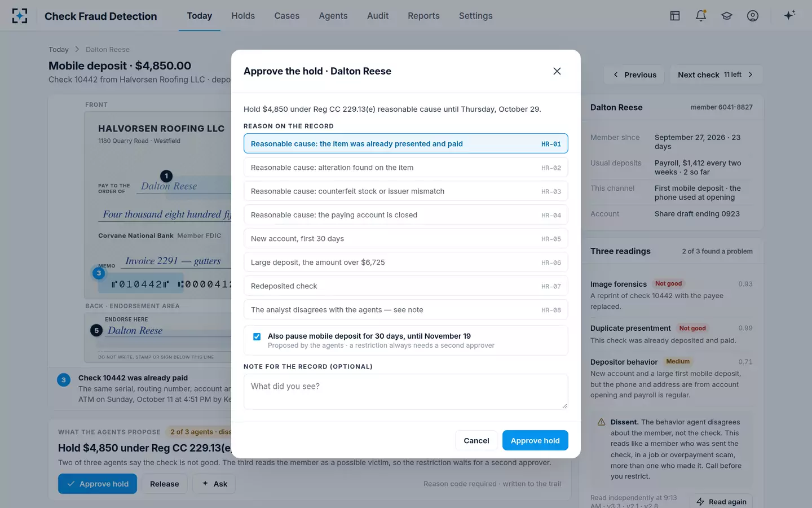Screen dimensions: 812x508
Task: Choose reason HR-01 already presented and paid
Action: [406, 143]
